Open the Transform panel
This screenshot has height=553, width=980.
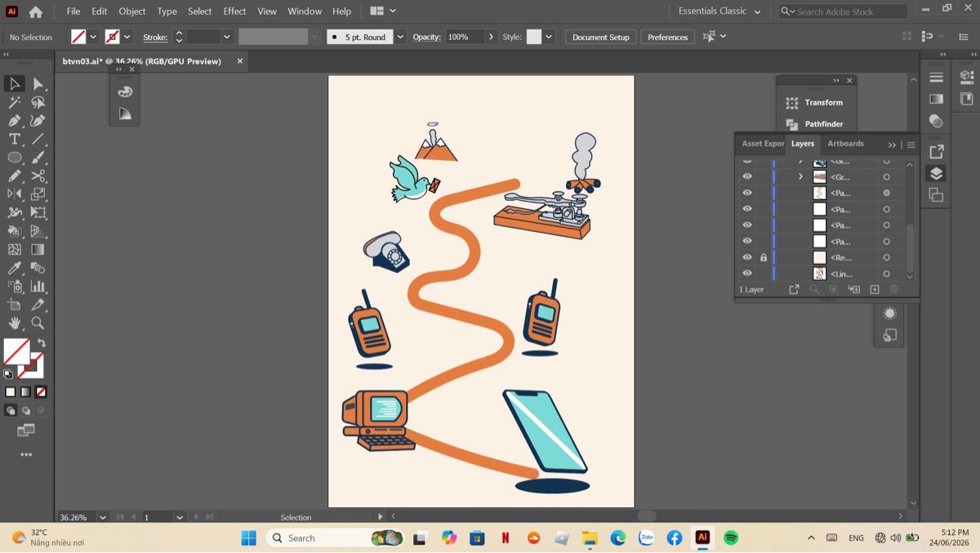(814, 103)
